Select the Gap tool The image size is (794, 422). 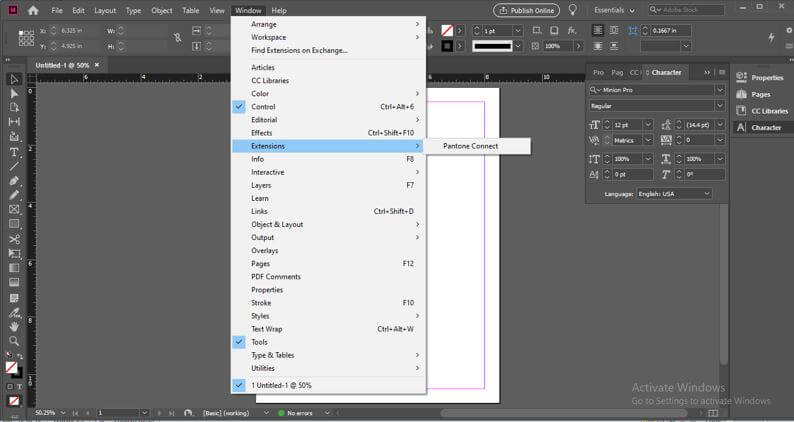pyautogui.click(x=14, y=122)
